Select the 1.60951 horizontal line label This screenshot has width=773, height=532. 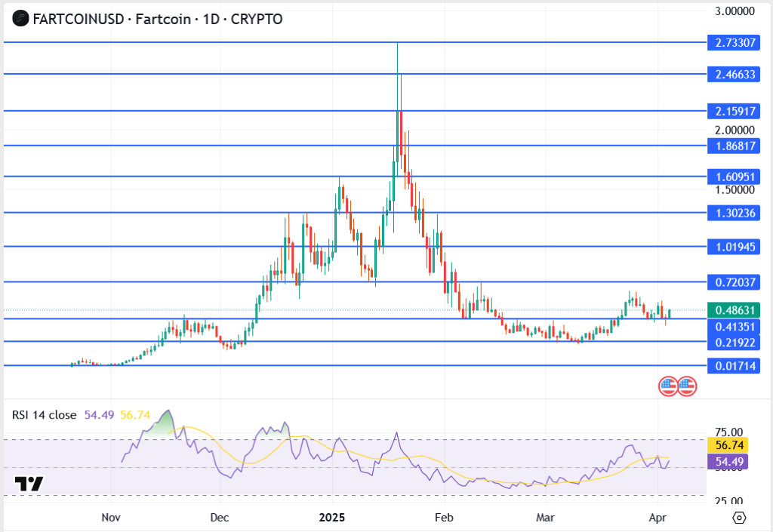point(735,177)
